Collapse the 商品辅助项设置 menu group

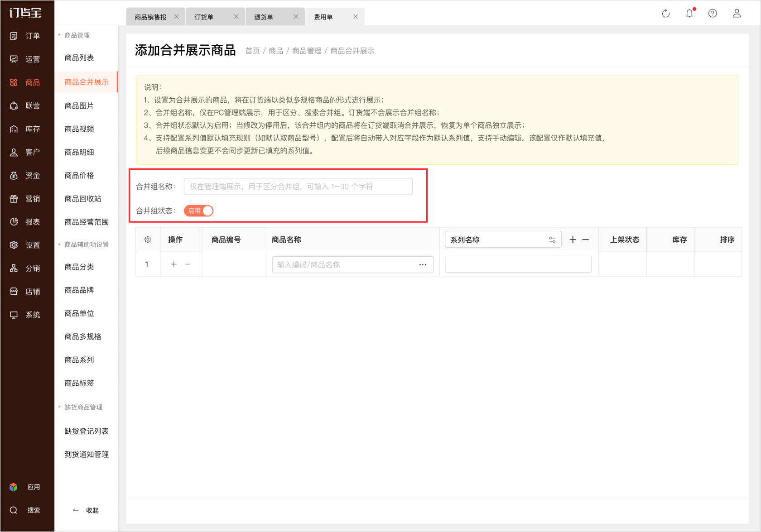tap(86, 244)
